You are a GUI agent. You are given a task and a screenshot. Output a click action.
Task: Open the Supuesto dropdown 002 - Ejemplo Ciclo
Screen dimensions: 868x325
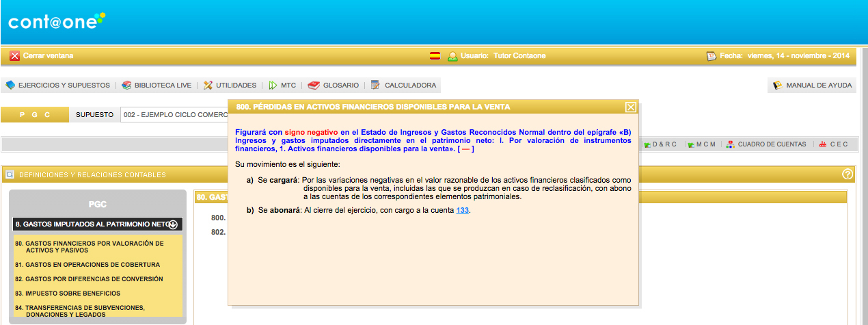174,114
